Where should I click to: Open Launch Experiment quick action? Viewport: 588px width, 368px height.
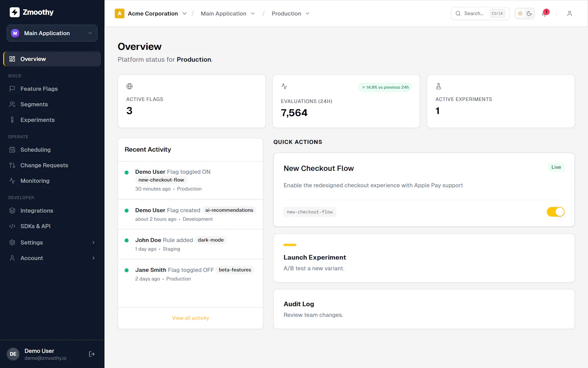pyautogui.click(x=424, y=258)
